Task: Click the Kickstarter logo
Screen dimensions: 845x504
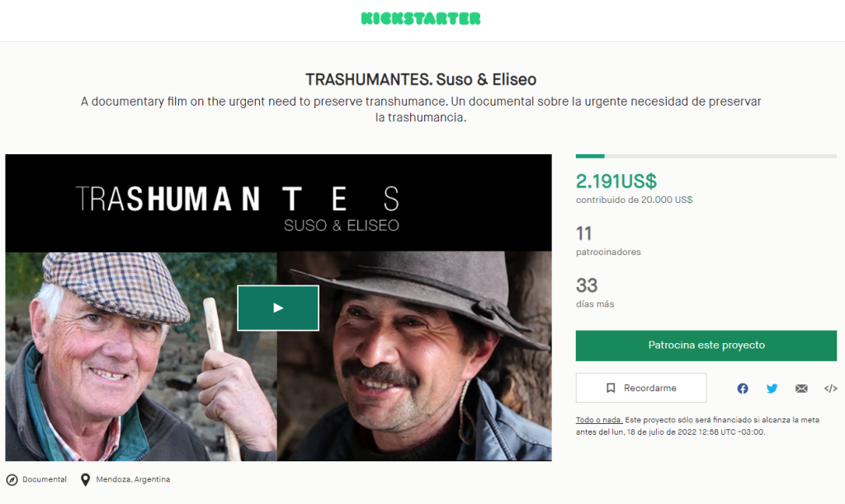Action: click(x=420, y=19)
